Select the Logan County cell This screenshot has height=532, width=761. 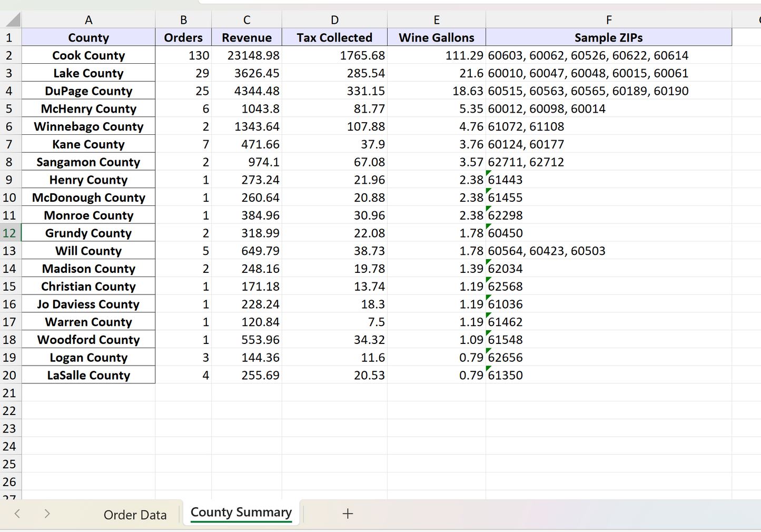pos(88,358)
